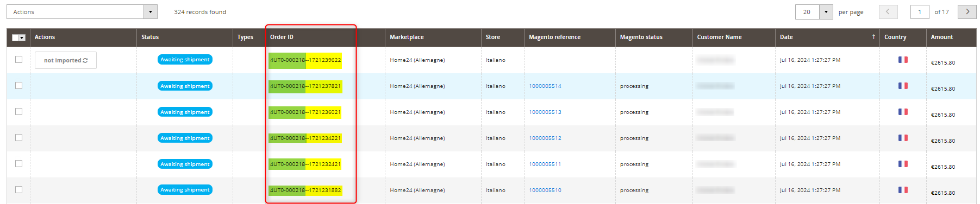Click the flag icon for reference 1000005510 row
The image size is (980, 204).
pos(903,190)
